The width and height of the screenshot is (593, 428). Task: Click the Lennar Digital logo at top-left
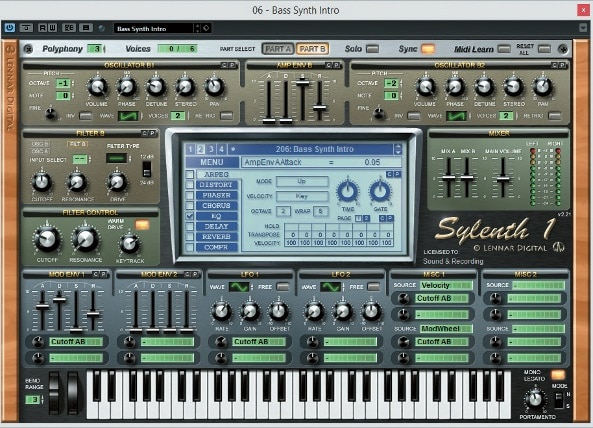point(10,49)
